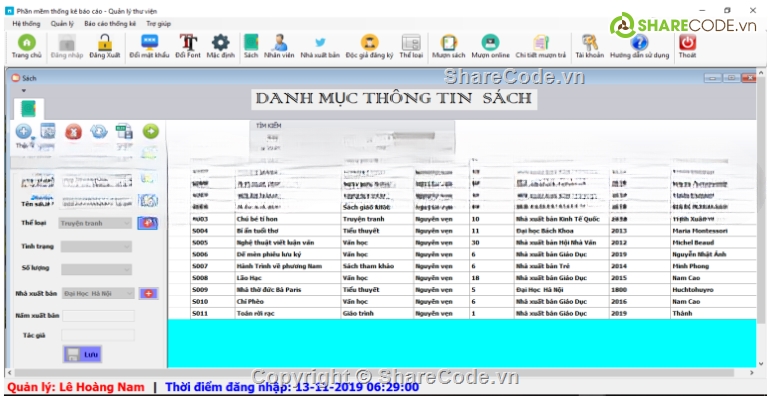Image resolution: width=768 pixels, height=396 pixels.
Task: Click the horizontal scrollbar at the bottom
Action: tap(380, 373)
